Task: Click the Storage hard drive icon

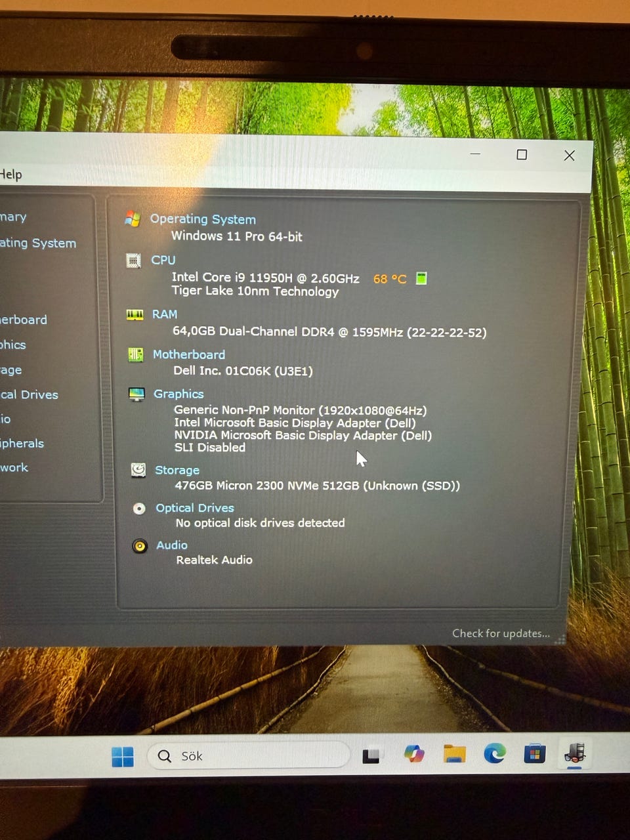Action: [138, 470]
